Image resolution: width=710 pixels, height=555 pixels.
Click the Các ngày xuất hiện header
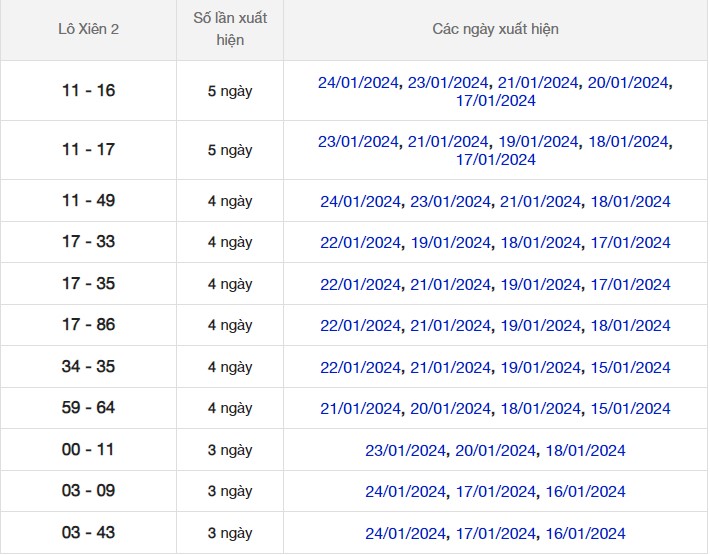point(495,29)
